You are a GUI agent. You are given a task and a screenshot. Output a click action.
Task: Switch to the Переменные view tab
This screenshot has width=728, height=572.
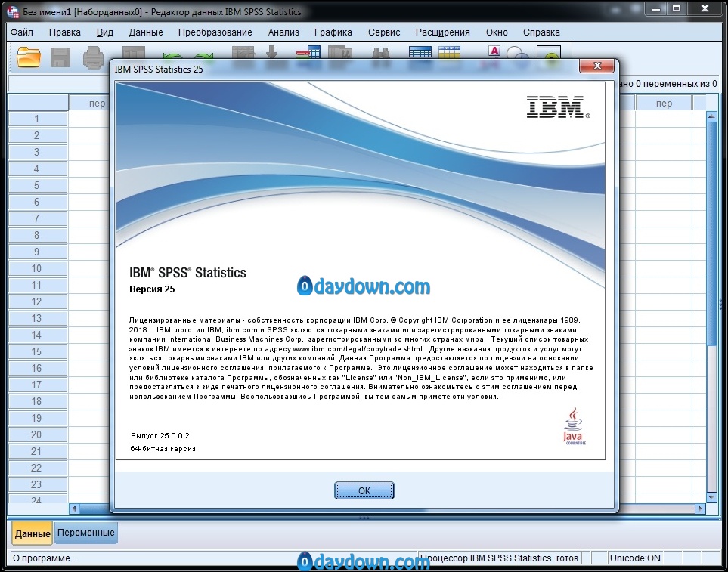click(x=86, y=533)
